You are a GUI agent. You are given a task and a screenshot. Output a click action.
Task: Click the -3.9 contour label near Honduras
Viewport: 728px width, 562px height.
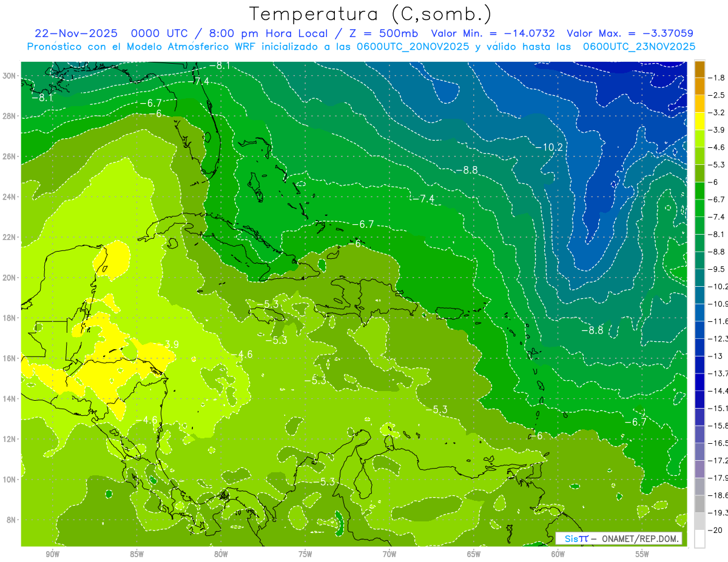(167, 344)
